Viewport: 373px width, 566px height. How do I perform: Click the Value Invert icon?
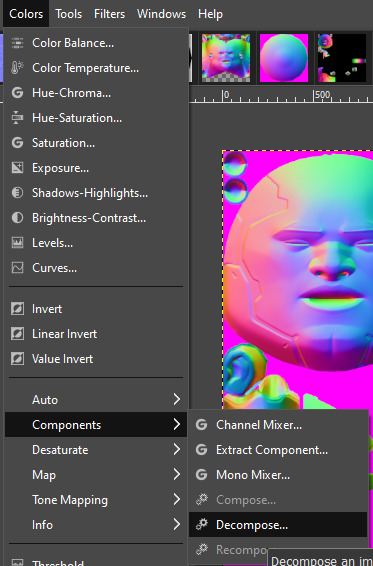pyautogui.click(x=17, y=359)
